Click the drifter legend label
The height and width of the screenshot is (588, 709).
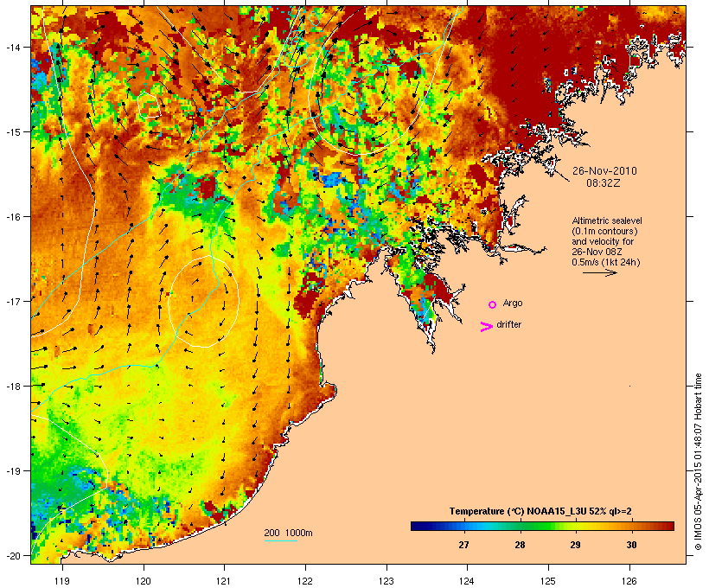click(x=508, y=324)
